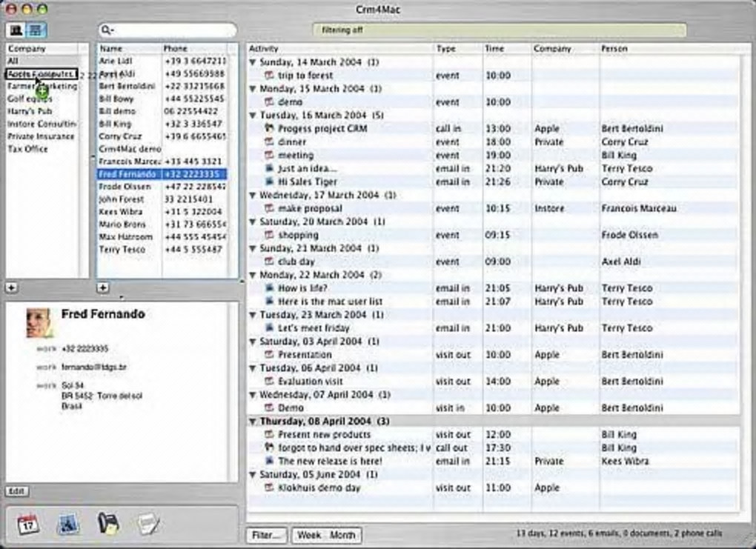
Task: Open the Filter... button
Action: (x=267, y=535)
